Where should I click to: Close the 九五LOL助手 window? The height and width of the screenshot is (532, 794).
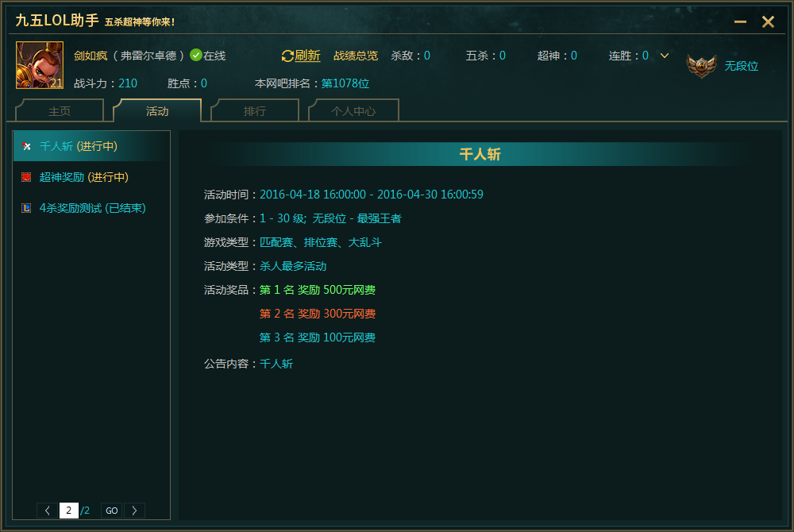pyautogui.click(x=768, y=21)
